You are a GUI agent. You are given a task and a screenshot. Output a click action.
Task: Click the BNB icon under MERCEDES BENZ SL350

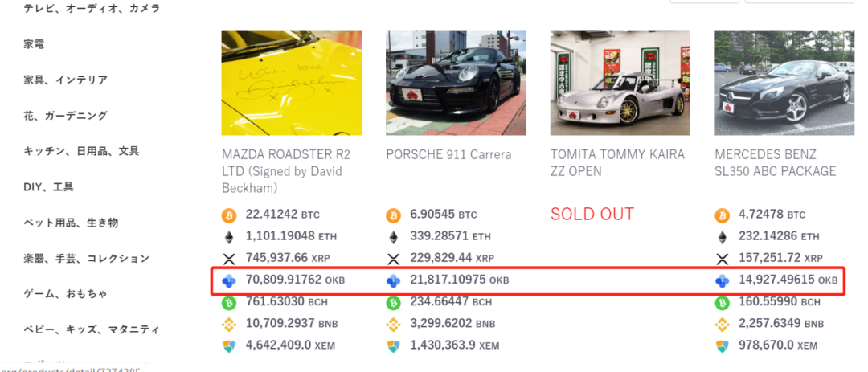coord(722,325)
